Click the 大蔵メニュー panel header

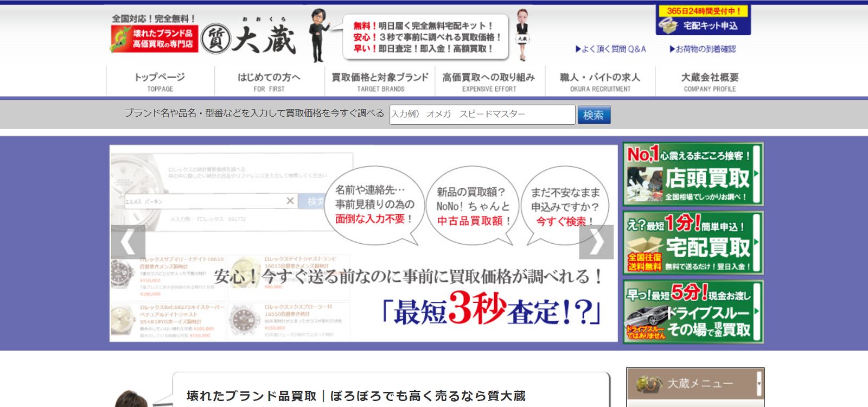click(695, 383)
